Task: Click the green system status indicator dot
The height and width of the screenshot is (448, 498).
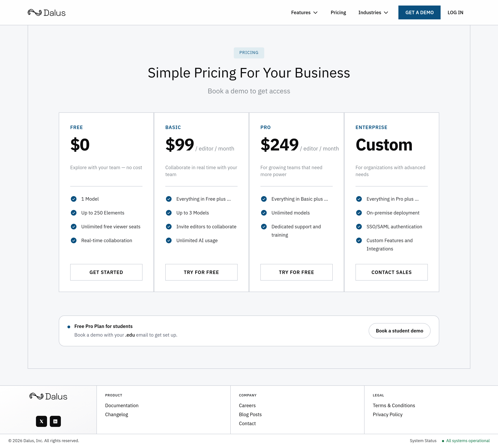Action: (x=443, y=441)
